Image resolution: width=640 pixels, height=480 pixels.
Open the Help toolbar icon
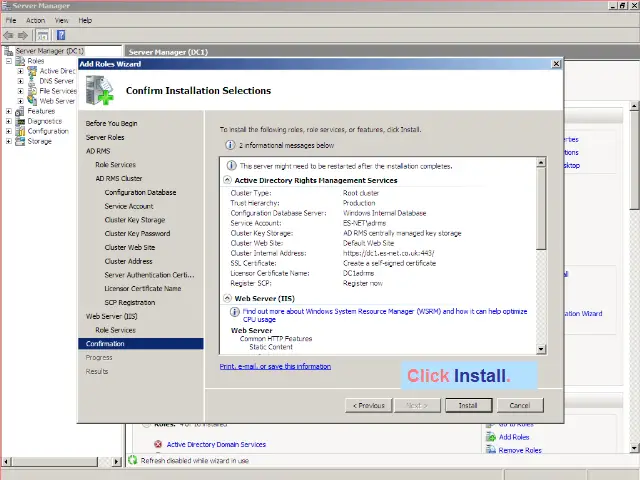pyautogui.click(x=61, y=36)
